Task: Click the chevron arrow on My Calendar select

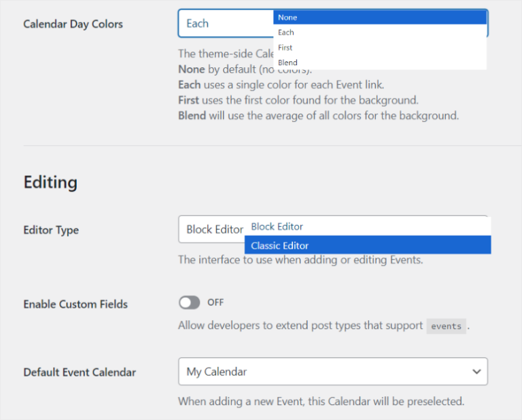Action: [476, 372]
